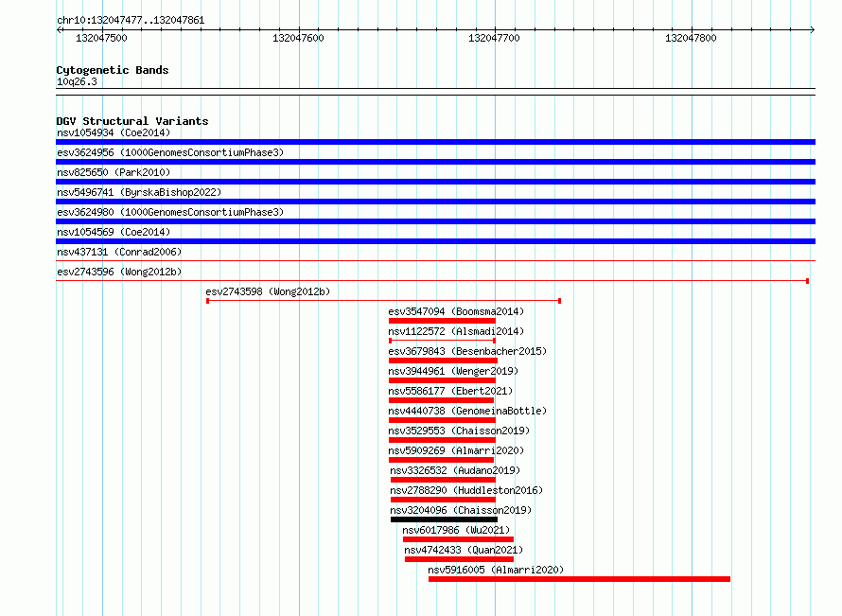The width and height of the screenshot is (842, 616).
Task: Open nsv6017986 (Wu2021) variant label
Action: click(x=456, y=530)
